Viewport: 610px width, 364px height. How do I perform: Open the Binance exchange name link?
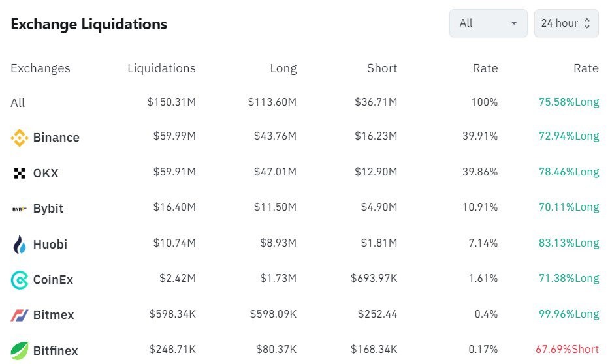56,138
